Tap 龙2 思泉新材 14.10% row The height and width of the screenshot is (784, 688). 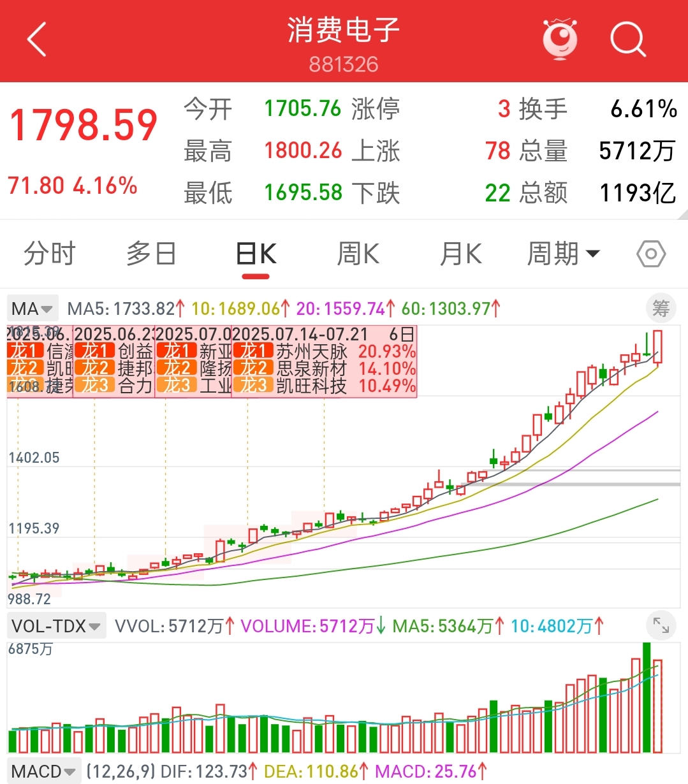tap(325, 368)
